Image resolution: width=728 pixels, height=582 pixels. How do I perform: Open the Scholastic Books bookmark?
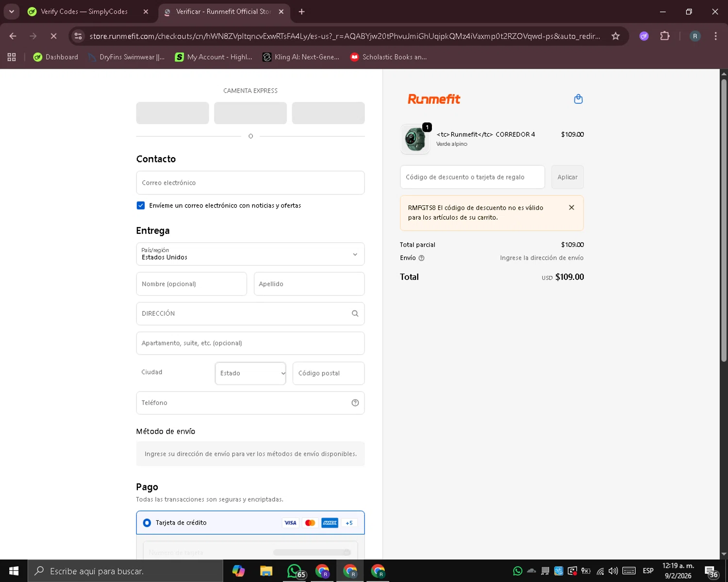coord(389,57)
